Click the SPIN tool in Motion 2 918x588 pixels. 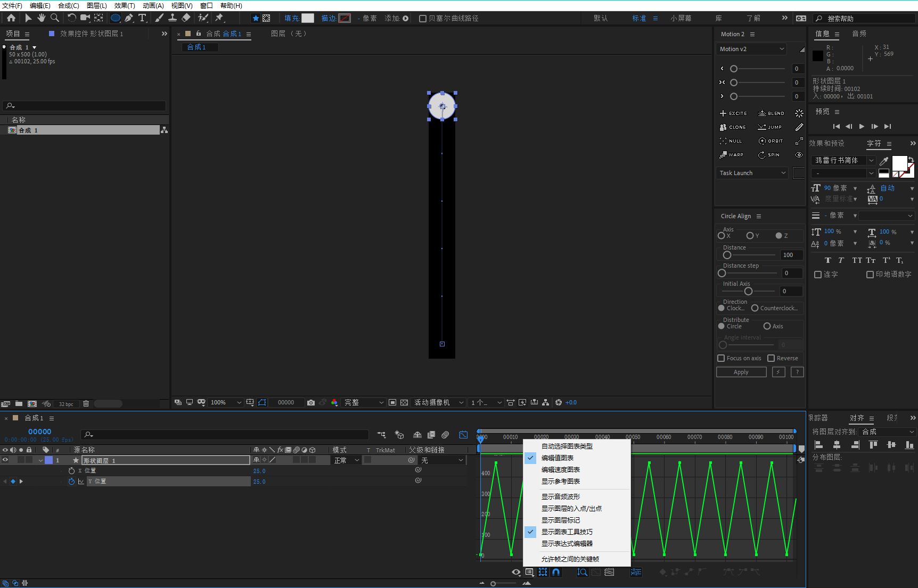769,155
